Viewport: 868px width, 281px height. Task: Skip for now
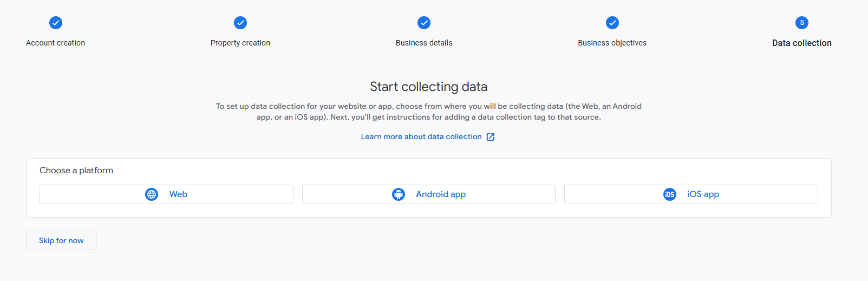pos(61,240)
